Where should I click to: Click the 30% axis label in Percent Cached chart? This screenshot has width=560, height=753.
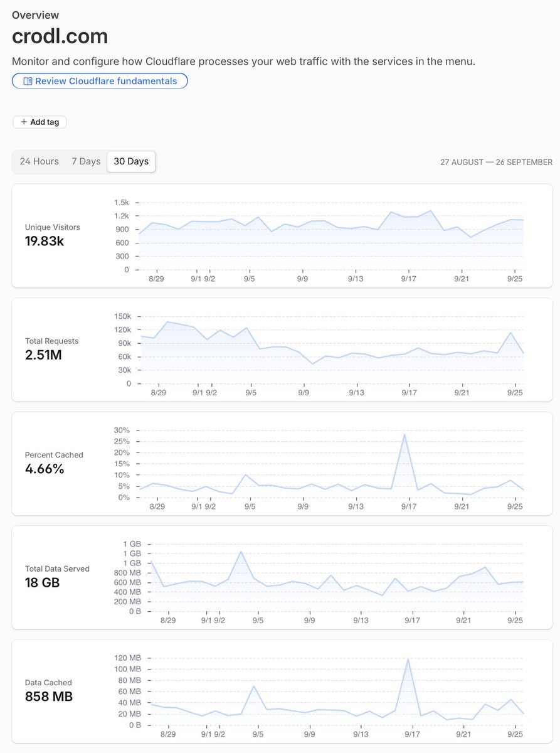[x=122, y=430]
